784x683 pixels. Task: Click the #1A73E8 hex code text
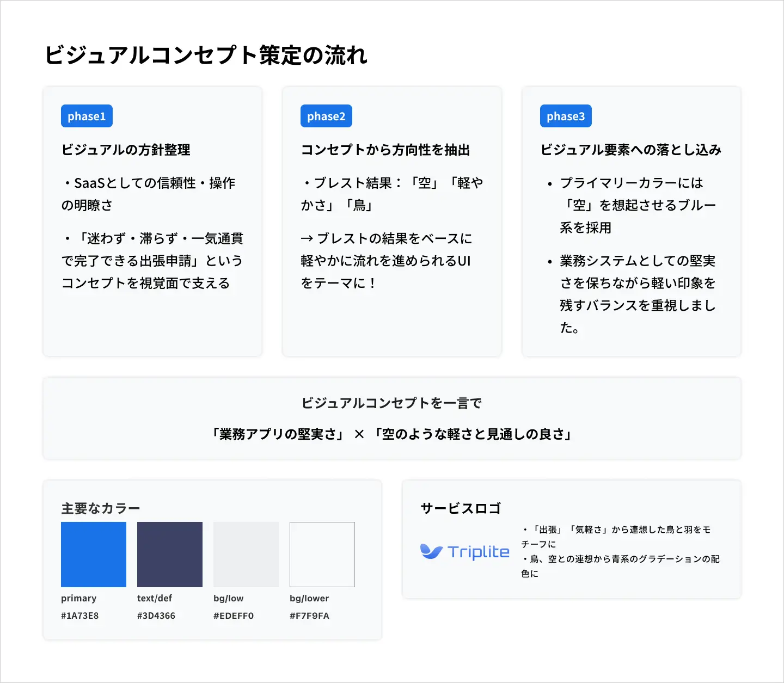[79, 616]
